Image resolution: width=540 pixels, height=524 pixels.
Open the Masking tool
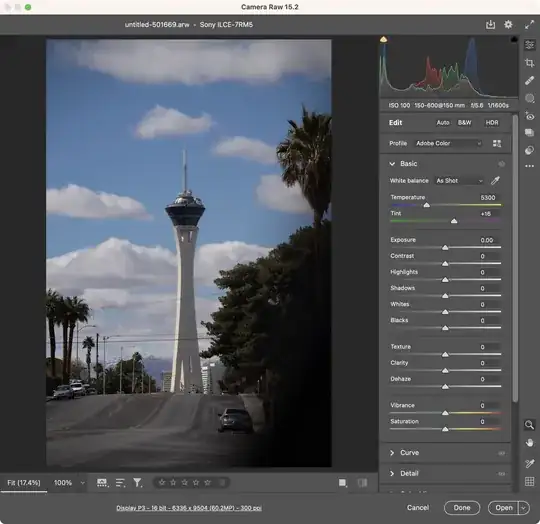pos(530,98)
